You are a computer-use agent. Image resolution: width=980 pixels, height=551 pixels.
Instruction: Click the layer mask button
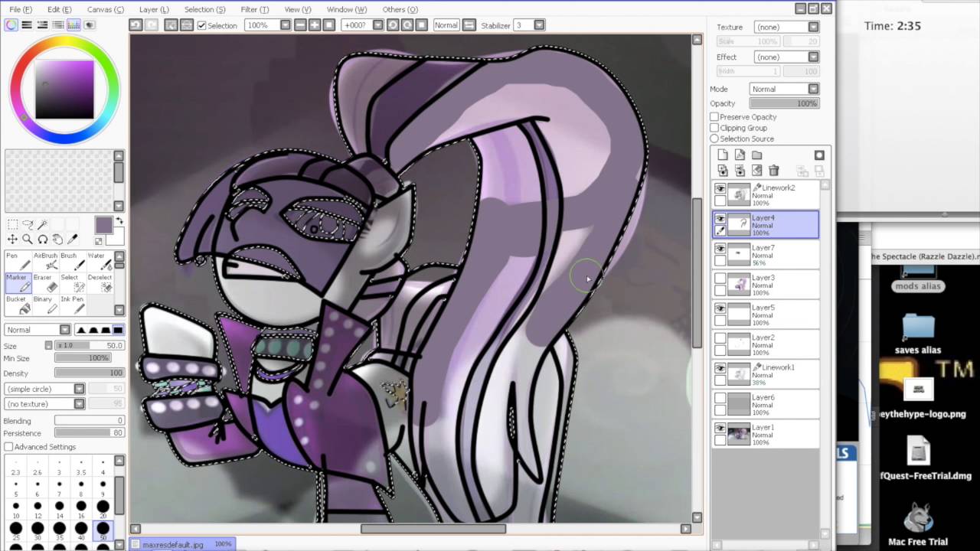tap(819, 155)
